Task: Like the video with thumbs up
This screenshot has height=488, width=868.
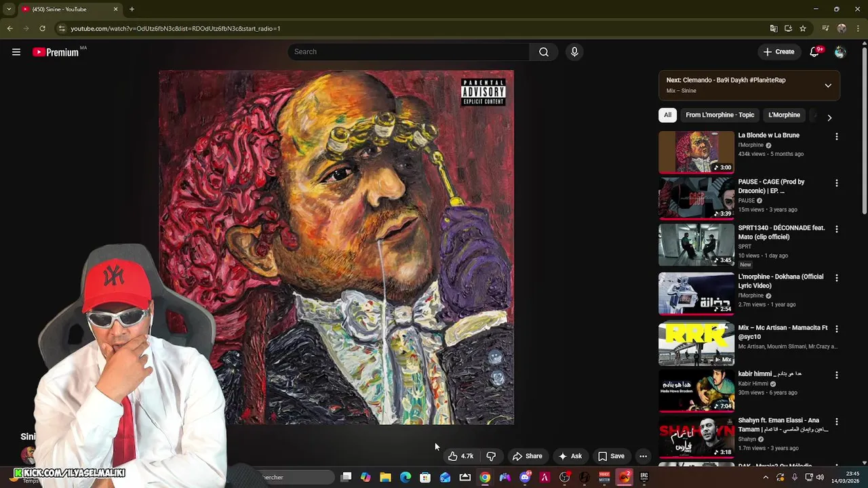Action: [x=460, y=456]
